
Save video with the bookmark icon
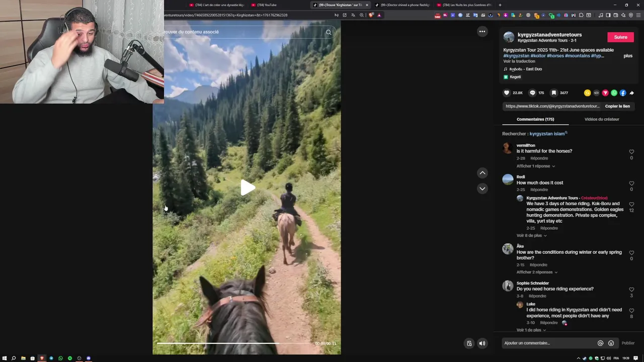[x=554, y=93]
